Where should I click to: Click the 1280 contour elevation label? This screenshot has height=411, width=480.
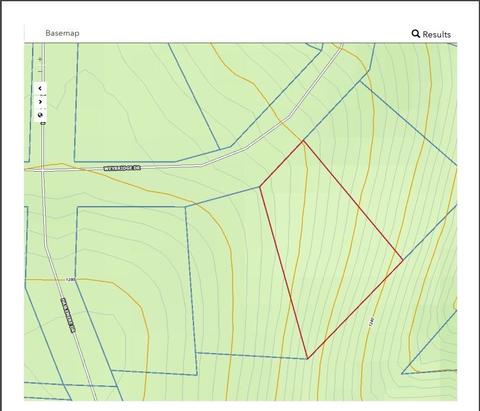[71, 280]
